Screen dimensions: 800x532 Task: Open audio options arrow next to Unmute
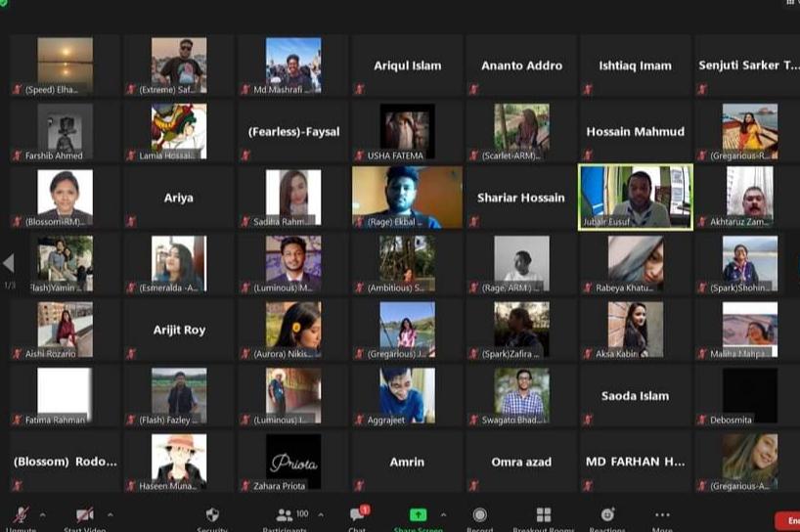click(45, 514)
